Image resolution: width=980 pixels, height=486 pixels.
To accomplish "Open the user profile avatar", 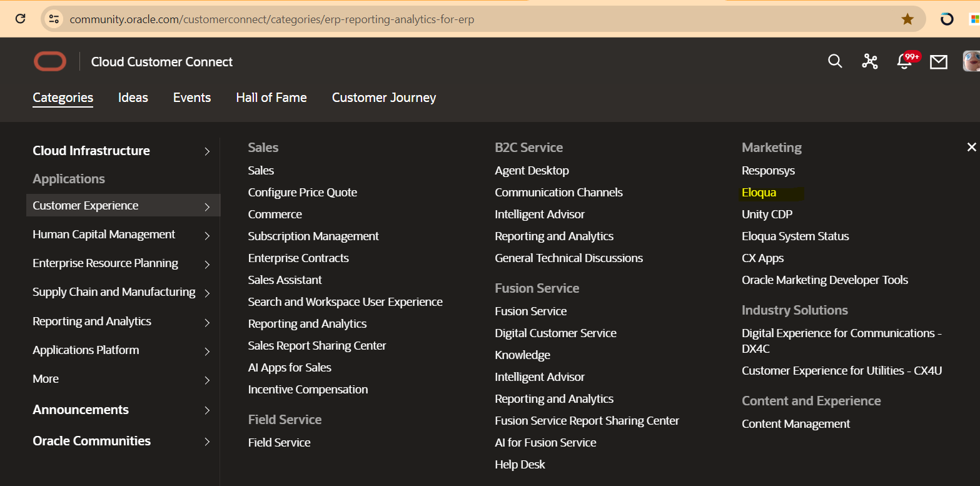I will pyautogui.click(x=971, y=61).
